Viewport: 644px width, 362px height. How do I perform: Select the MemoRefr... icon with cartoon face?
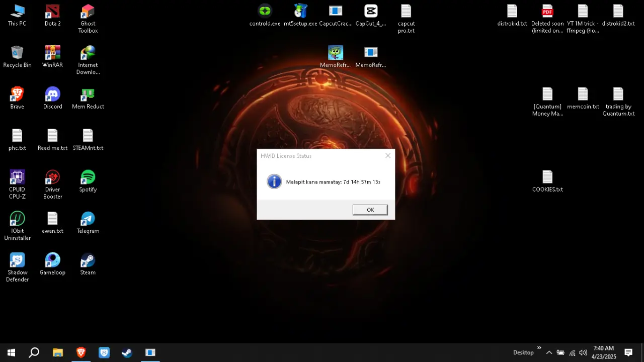tap(336, 57)
